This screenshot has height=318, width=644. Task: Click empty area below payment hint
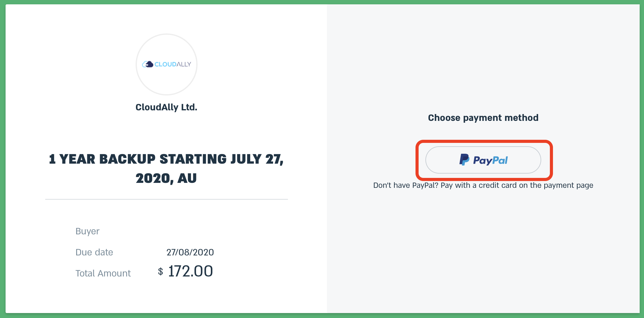483,248
